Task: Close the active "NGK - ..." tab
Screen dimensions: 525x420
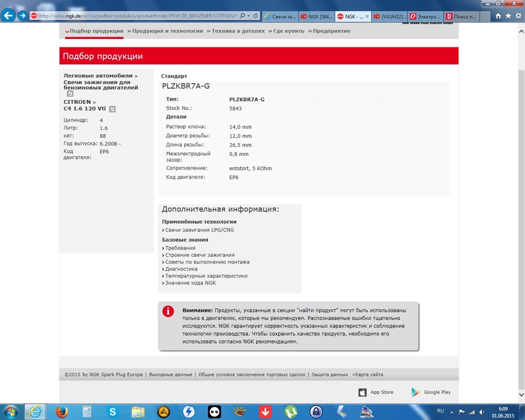Action: pyautogui.click(x=367, y=16)
